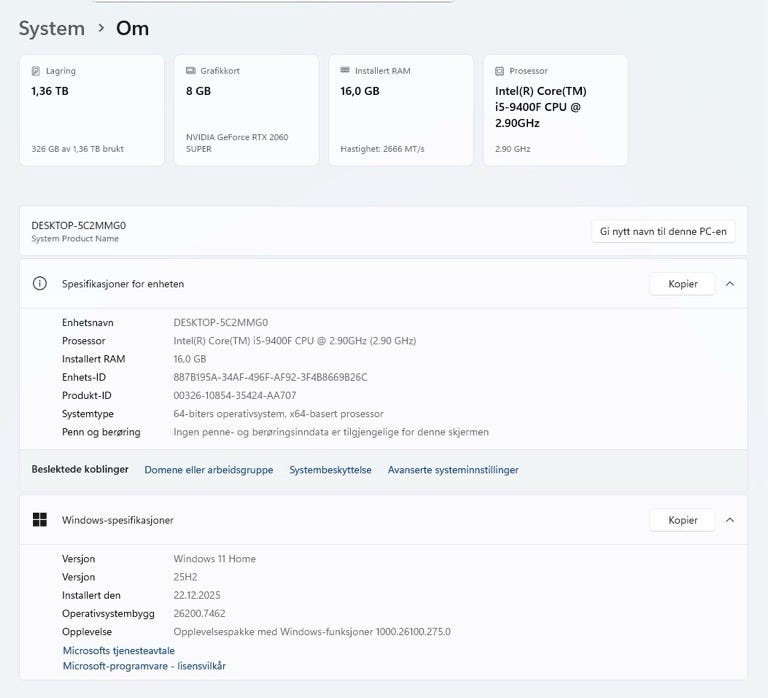The image size is (768, 698).
Task: Click the storage (Lagring) icon
Action: (x=37, y=71)
